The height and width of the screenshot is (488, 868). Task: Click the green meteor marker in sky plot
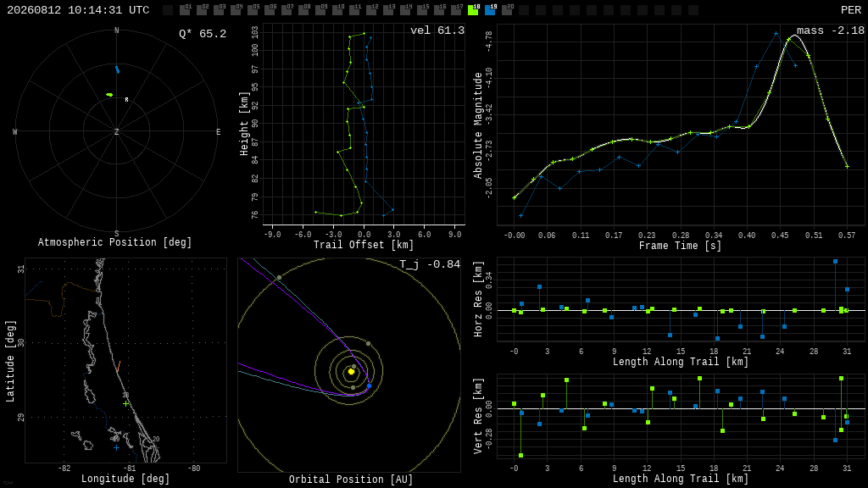[109, 95]
